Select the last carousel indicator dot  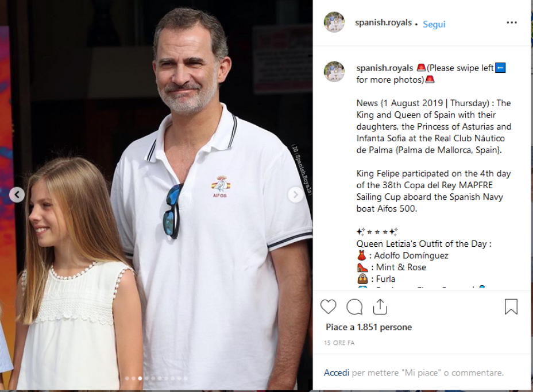coord(186,378)
